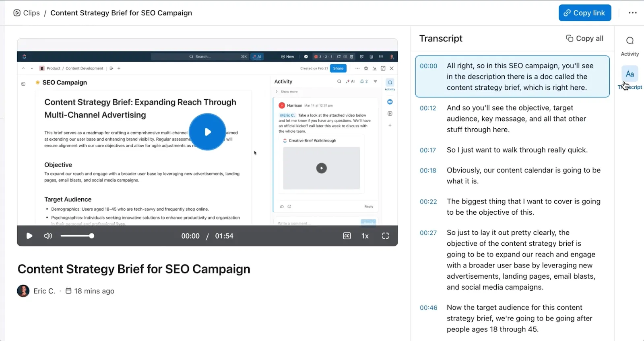Click the calendar icon next to 18 mins ago
644x341 pixels.
click(x=68, y=291)
